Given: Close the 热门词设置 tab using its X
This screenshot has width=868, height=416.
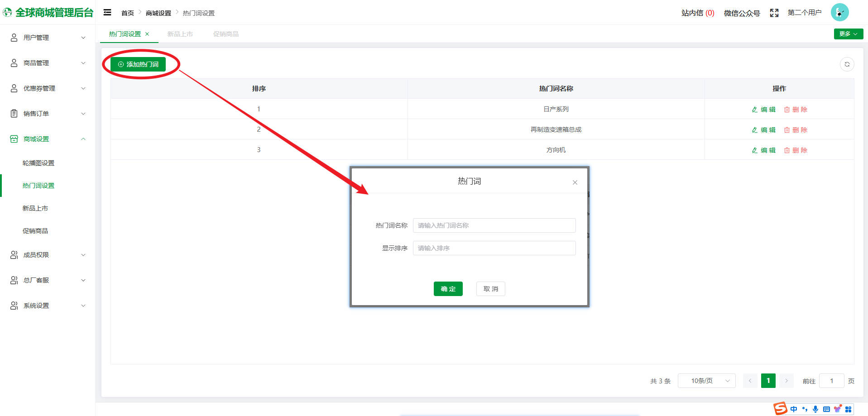Looking at the screenshot, I should pyautogui.click(x=147, y=34).
